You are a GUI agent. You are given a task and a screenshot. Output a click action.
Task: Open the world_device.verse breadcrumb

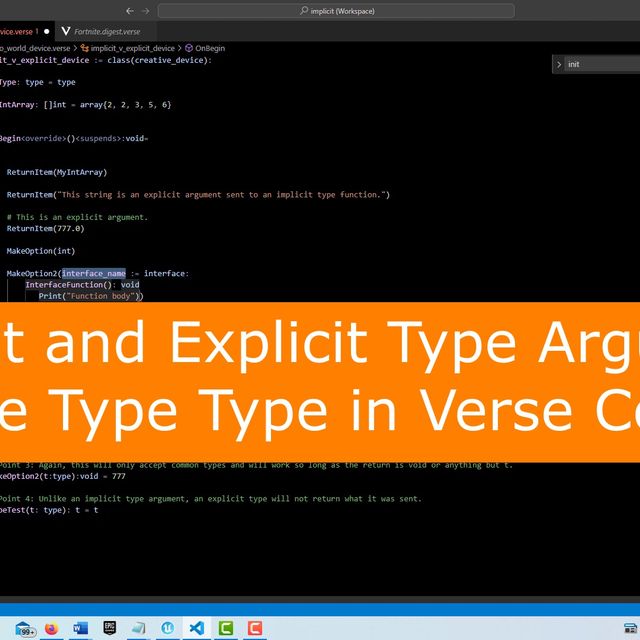coord(35,48)
